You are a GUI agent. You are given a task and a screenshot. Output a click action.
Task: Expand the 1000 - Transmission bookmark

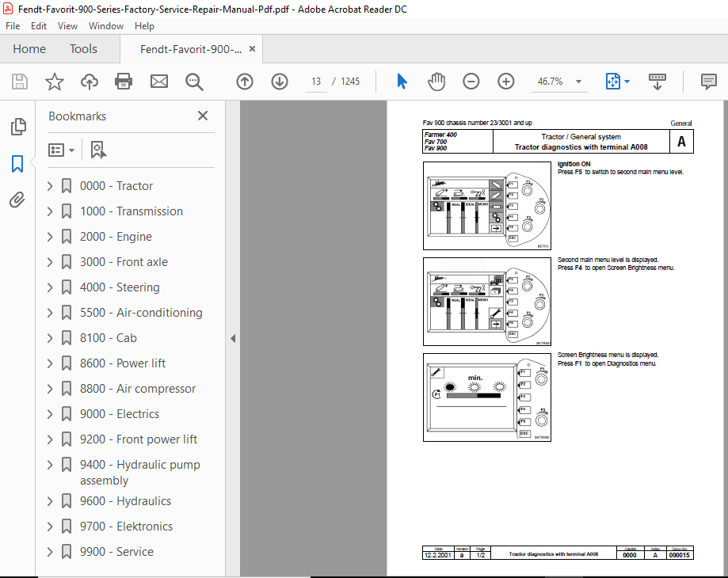[x=50, y=211]
